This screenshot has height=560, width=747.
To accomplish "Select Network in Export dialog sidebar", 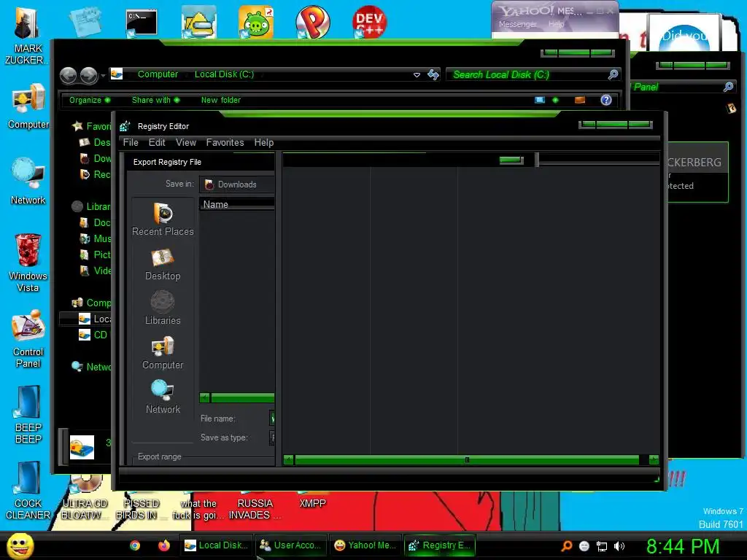I will (163, 397).
